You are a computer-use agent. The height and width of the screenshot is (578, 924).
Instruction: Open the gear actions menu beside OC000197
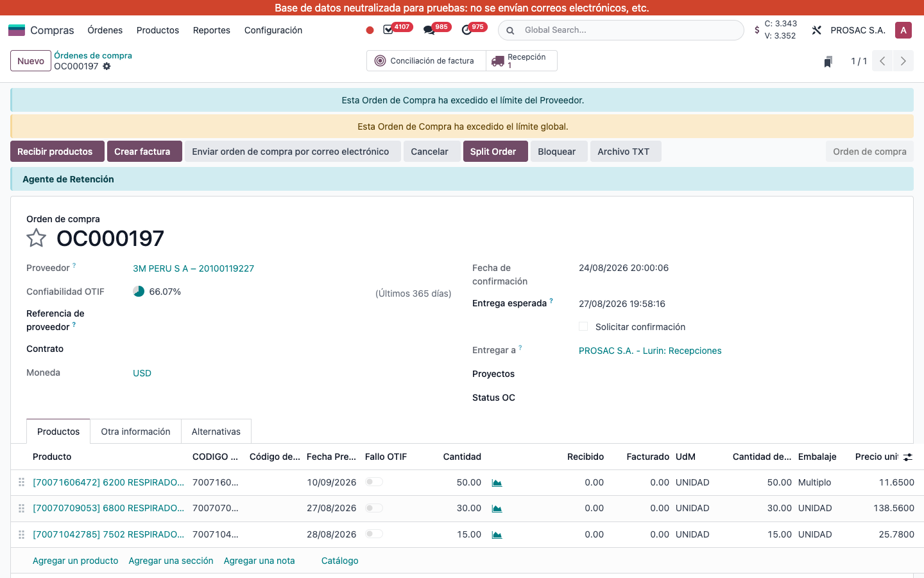click(107, 66)
